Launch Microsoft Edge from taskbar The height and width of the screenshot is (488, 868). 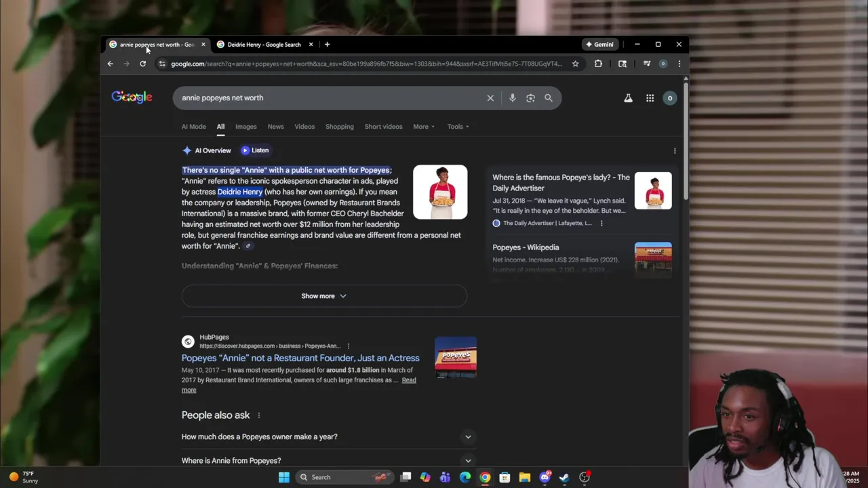pos(465,477)
